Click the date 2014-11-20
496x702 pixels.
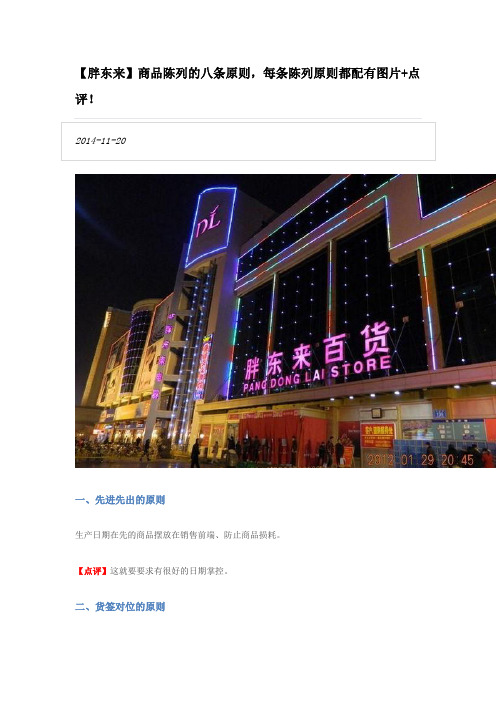(100, 141)
